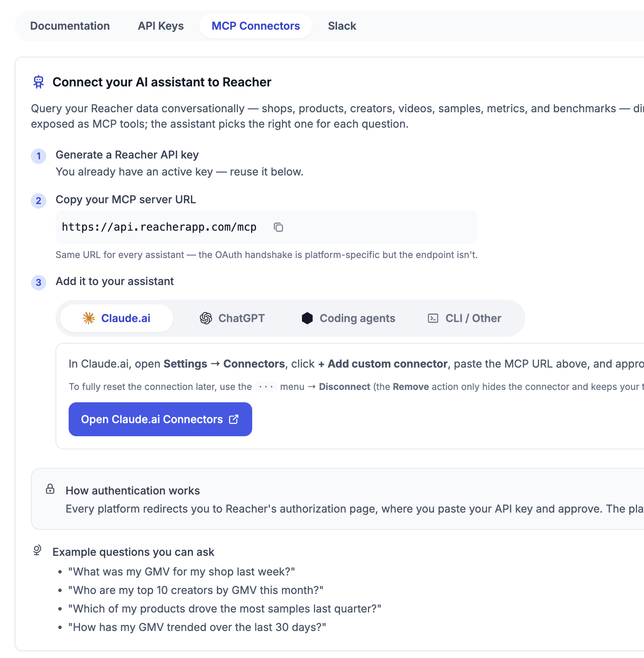Click "How has my GMV trended" question

click(x=197, y=627)
